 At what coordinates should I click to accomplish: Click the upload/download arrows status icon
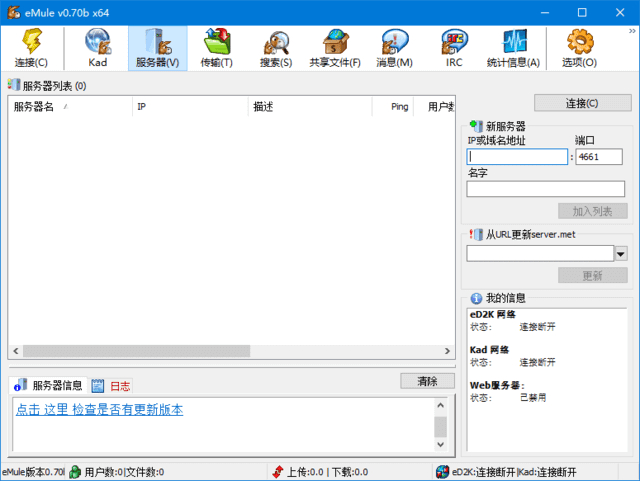[x=278, y=472]
